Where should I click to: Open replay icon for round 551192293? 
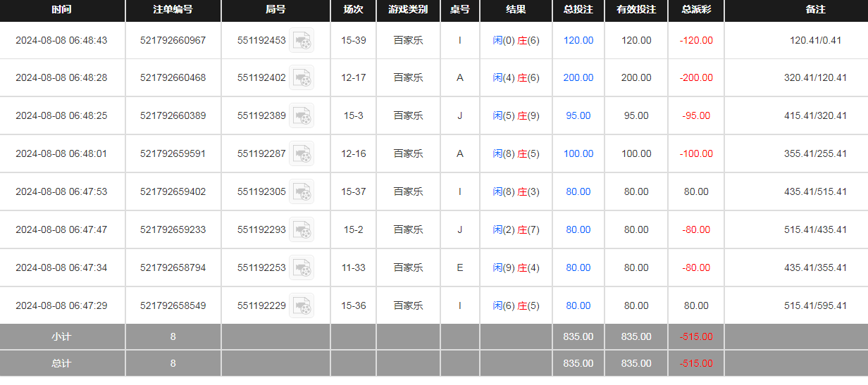[x=302, y=229]
